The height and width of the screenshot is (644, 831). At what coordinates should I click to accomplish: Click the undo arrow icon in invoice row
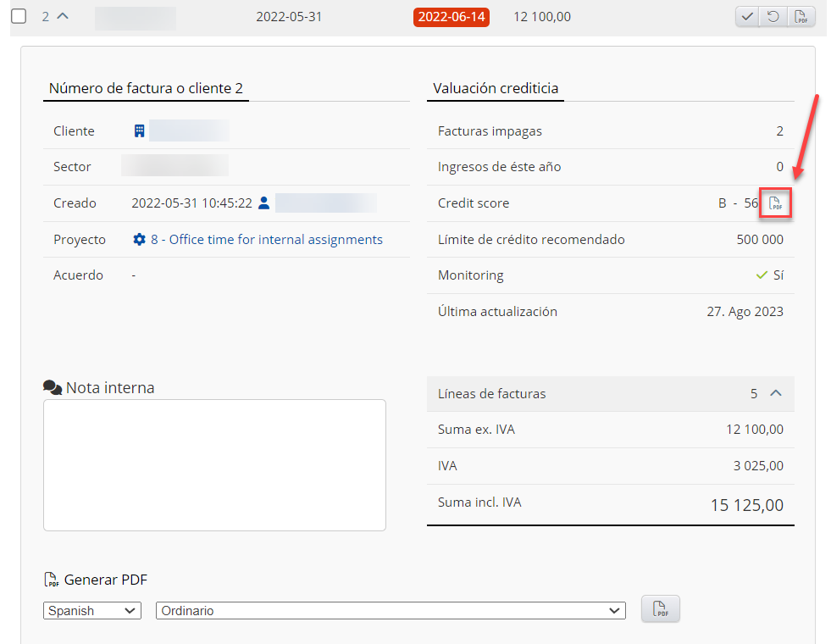[x=773, y=17]
